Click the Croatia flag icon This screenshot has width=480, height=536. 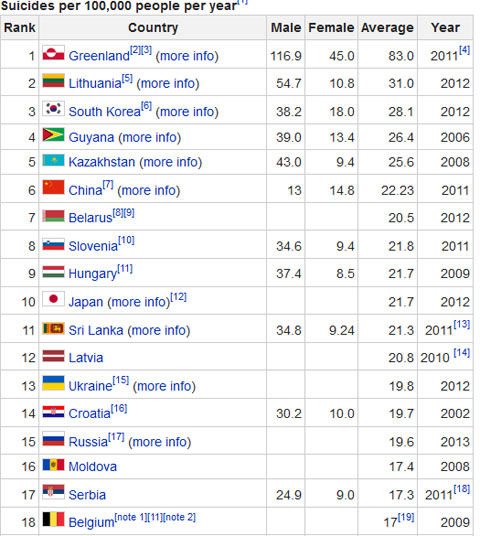point(53,412)
